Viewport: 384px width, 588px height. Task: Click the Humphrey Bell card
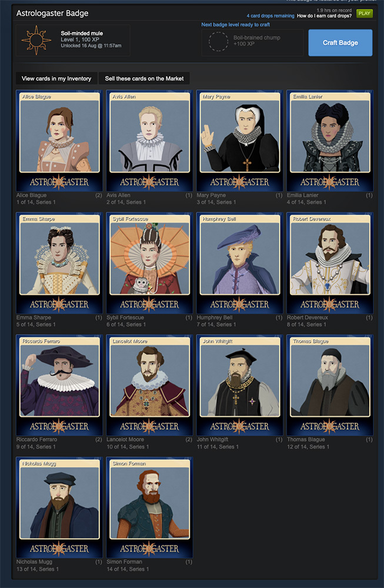[239, 263]
